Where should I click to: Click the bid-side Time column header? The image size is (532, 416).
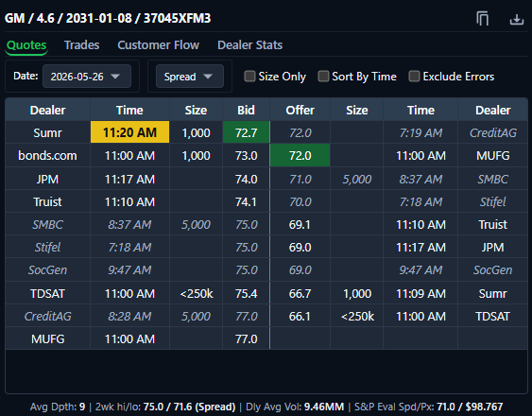129,110
